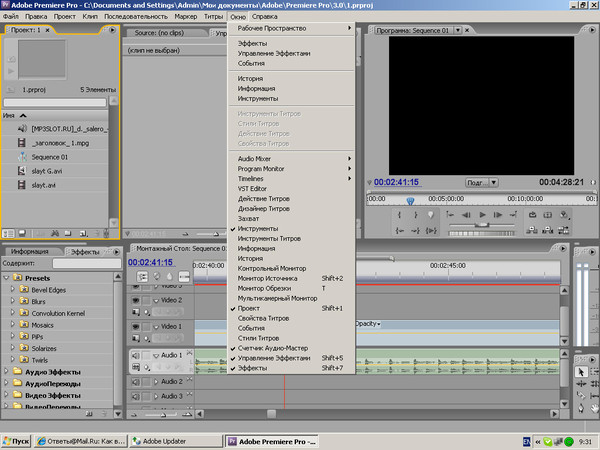
Task: Click the Пуск start button
Action: (x=16, y=441)
